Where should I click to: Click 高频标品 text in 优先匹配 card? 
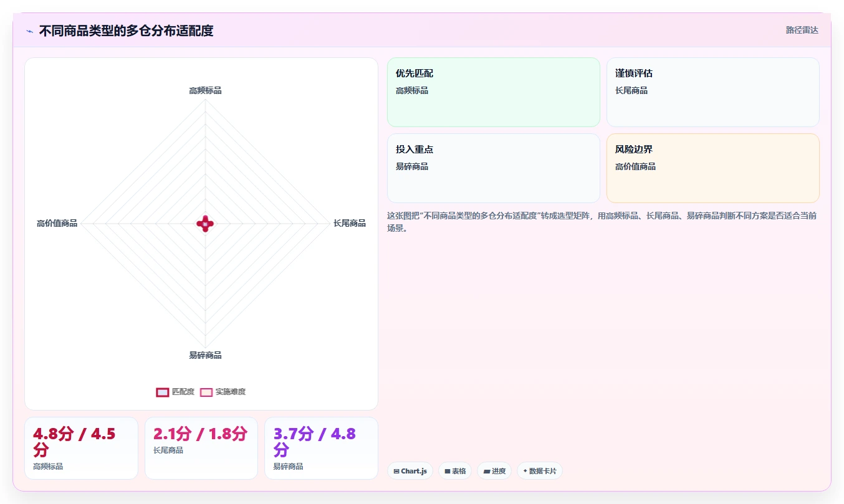tap(412, 90)
